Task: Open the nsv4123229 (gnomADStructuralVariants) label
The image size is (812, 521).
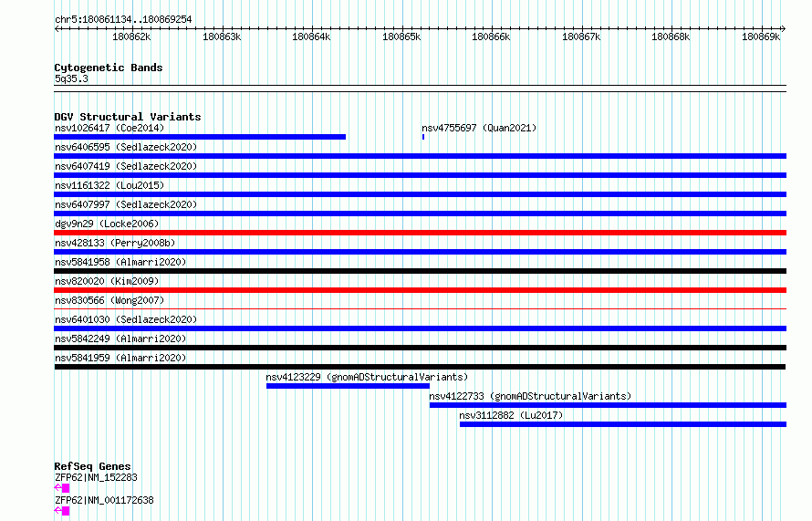Action: click(367, 377)
